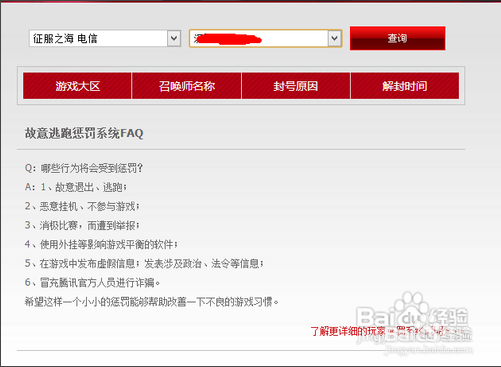Select the 召唤师名称 column header

pyautogui.click(x=187, y=86)
